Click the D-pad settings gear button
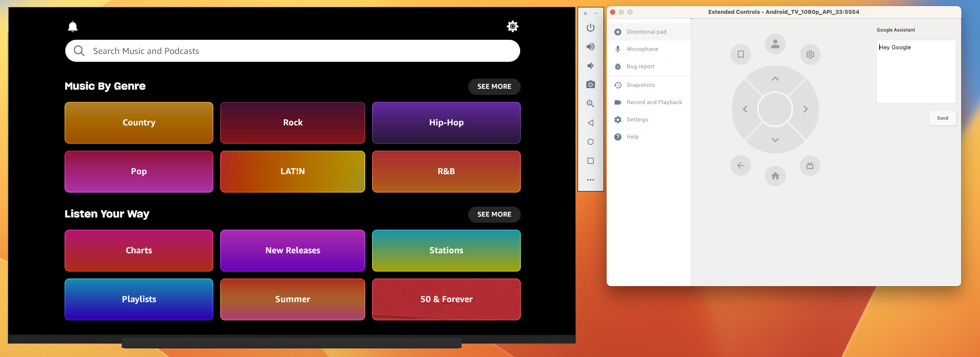 click(x=810, y=54)
